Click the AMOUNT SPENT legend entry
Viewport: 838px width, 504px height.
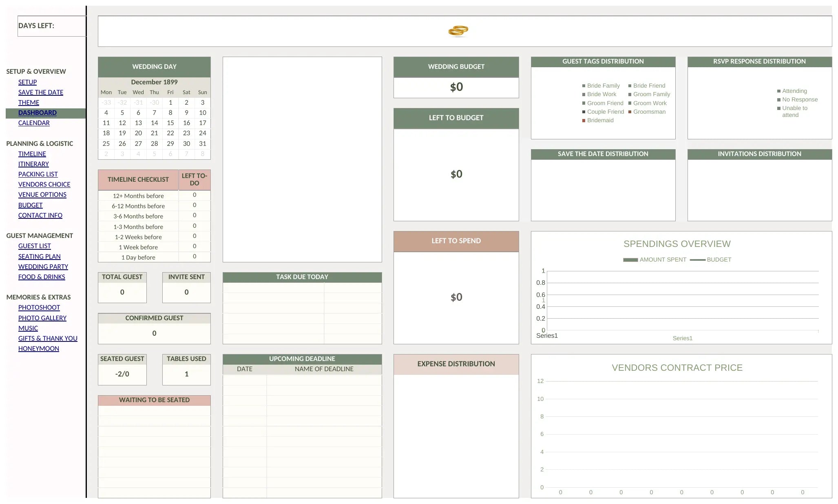point(654,260)
